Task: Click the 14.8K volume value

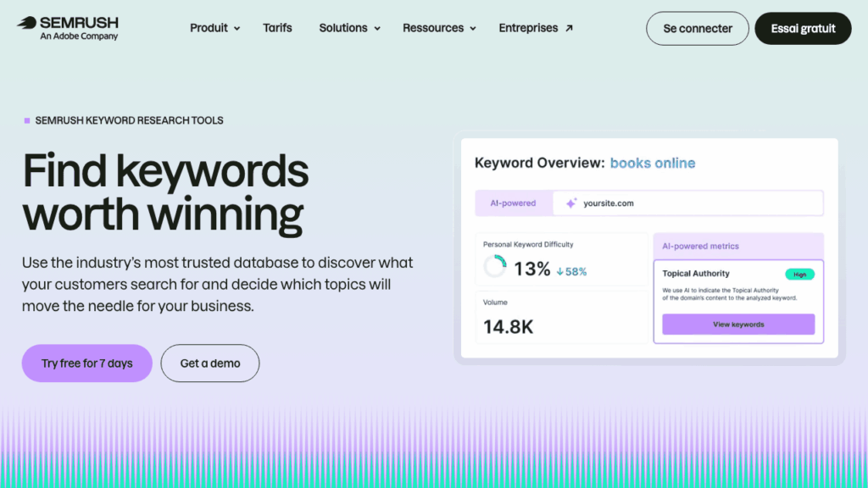Action: click(x=509, y=327)
